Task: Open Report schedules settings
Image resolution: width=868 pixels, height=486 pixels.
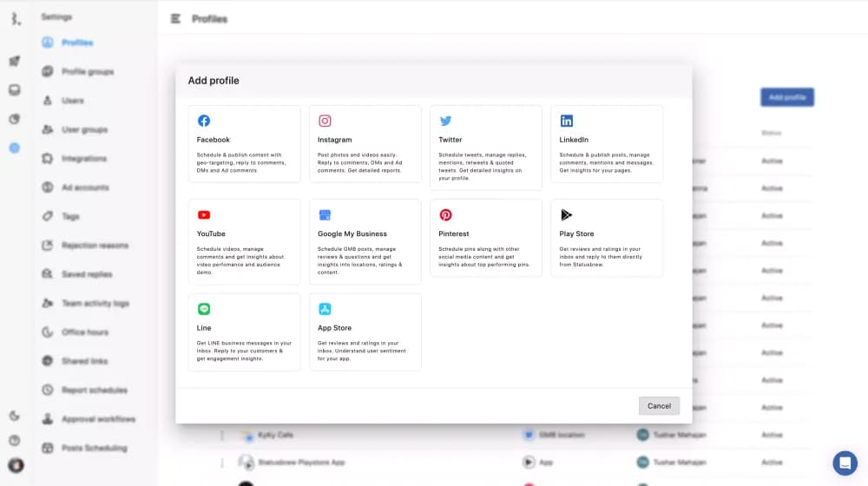Action: point(85,390)
